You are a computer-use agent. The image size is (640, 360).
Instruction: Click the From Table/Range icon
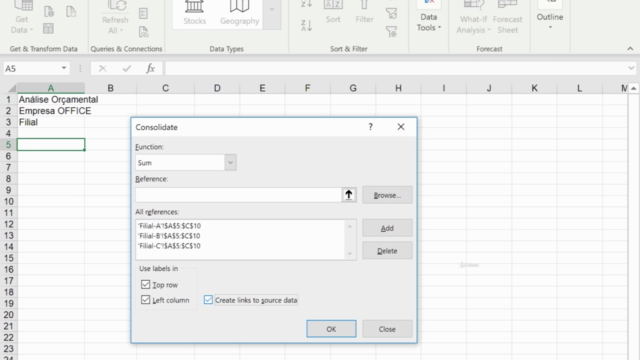pos(49,29)
